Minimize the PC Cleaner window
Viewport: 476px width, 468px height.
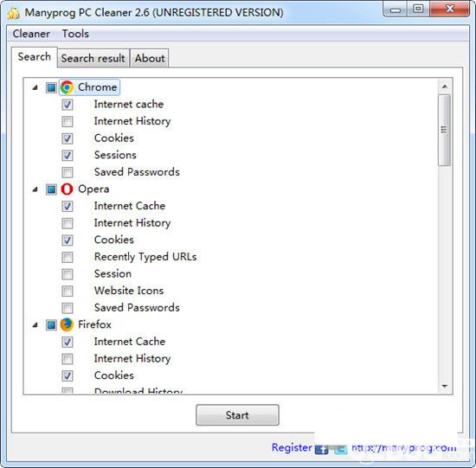pos(396,10)
